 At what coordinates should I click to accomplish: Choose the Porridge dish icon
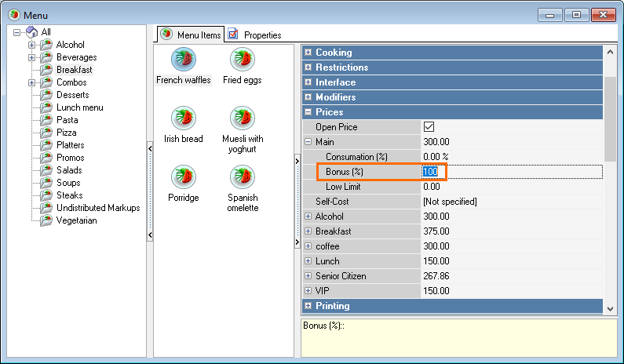coord(184,177)
